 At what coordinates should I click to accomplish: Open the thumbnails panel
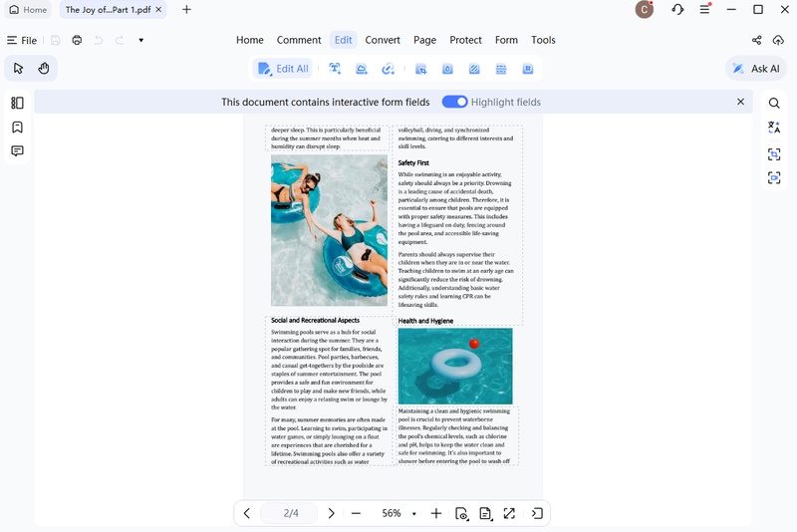tap(17, 104)
